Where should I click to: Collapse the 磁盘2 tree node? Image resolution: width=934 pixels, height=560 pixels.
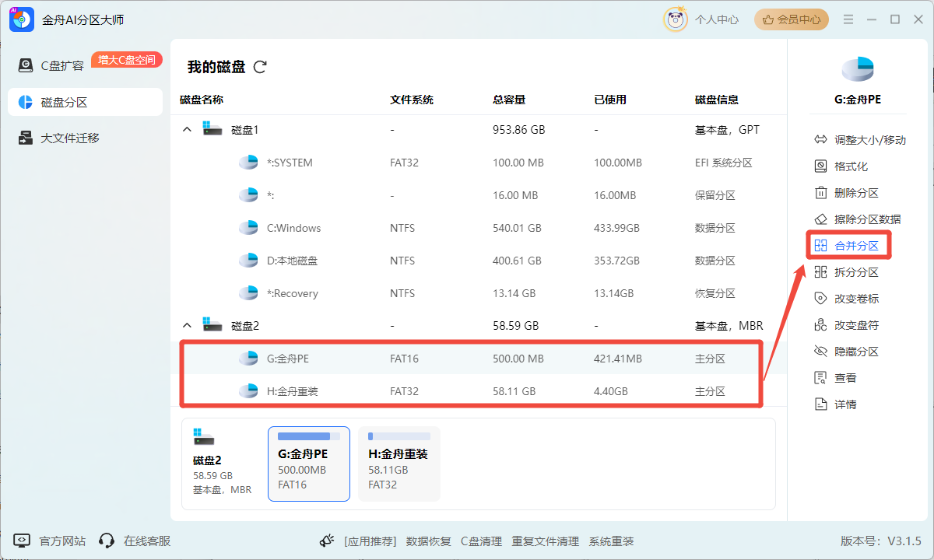[x=187, y=325]
